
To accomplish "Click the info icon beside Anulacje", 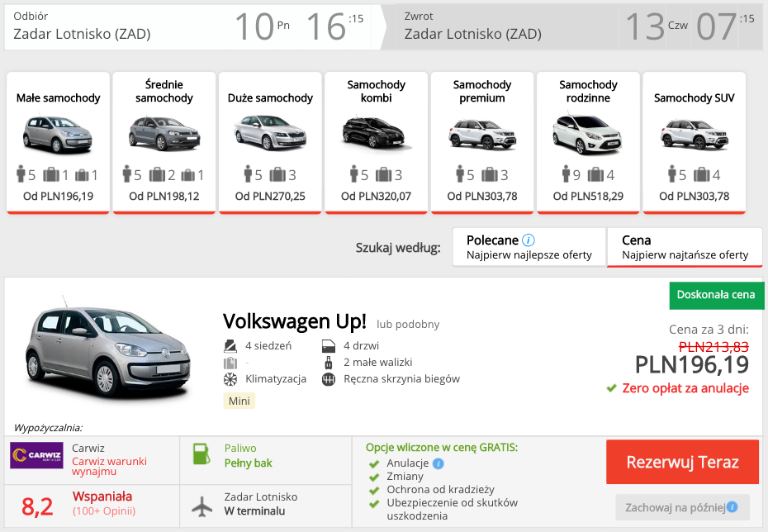I will tap(439, 463).
